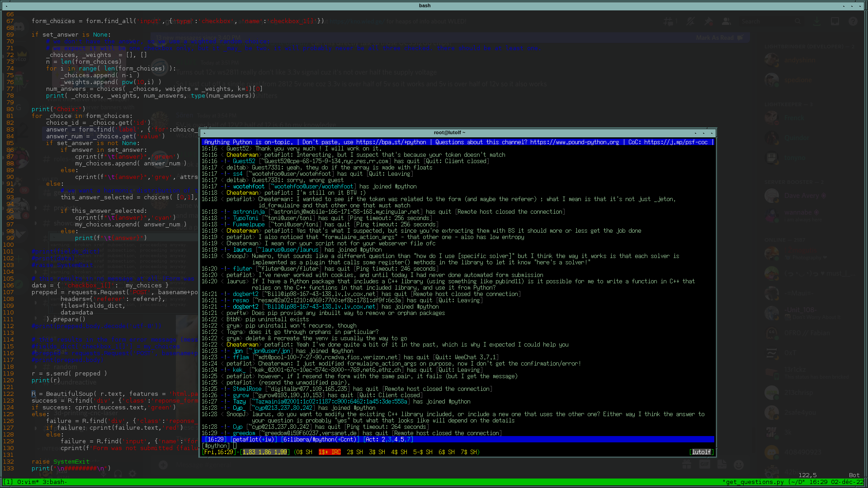Open the Threads icon in dimmed Discord header
The image size is (868, 488).
click(669, 21)
